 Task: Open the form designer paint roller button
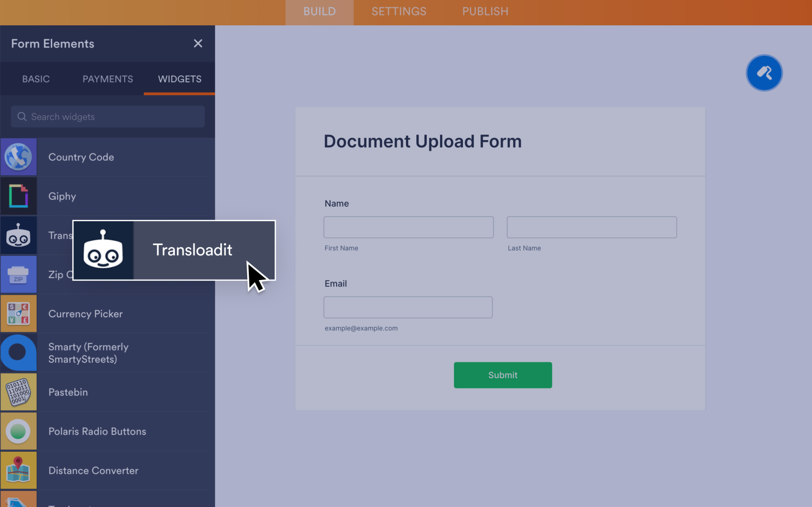coord(764,73)
